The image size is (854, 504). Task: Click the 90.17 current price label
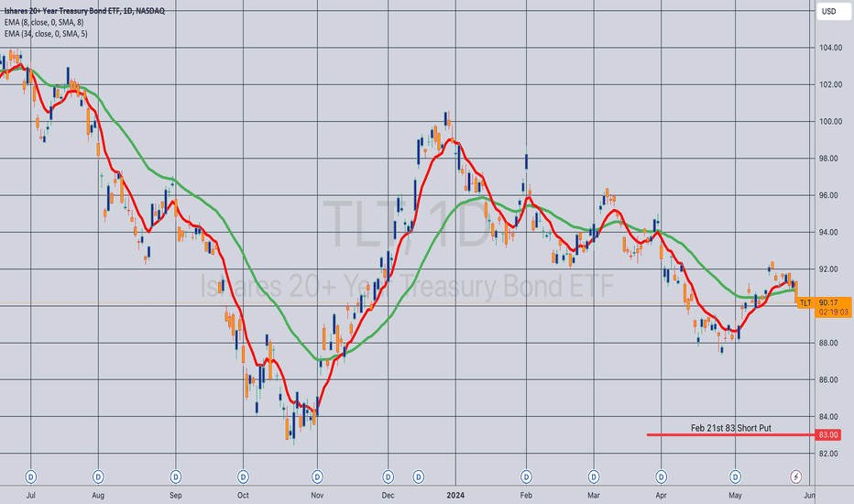[828, 302]
